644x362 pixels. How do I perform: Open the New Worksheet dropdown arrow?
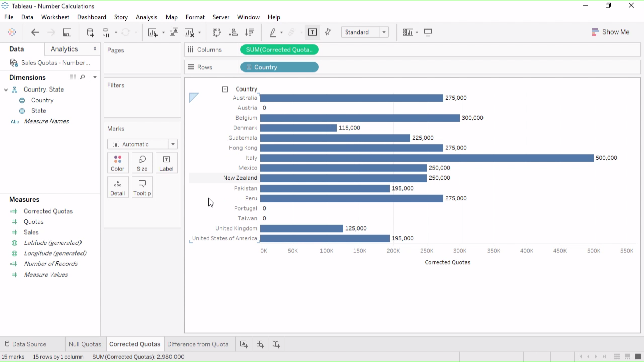coord(163,33)
